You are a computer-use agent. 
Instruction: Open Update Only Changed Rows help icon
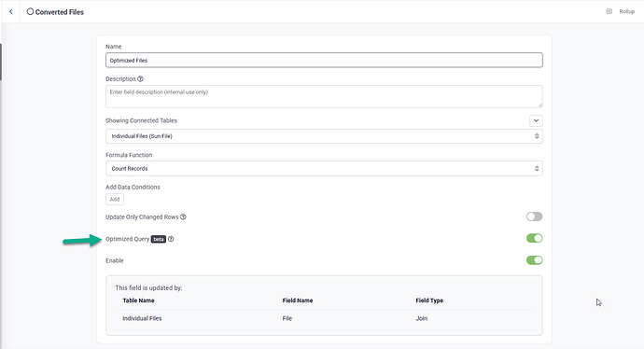[183, 216]
